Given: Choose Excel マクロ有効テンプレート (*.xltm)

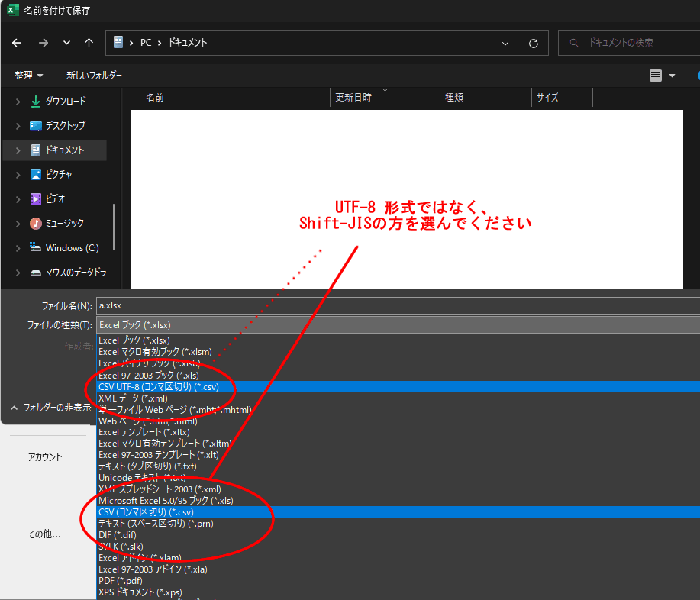Looking at the screenshot, I should [x=398, y=444].
